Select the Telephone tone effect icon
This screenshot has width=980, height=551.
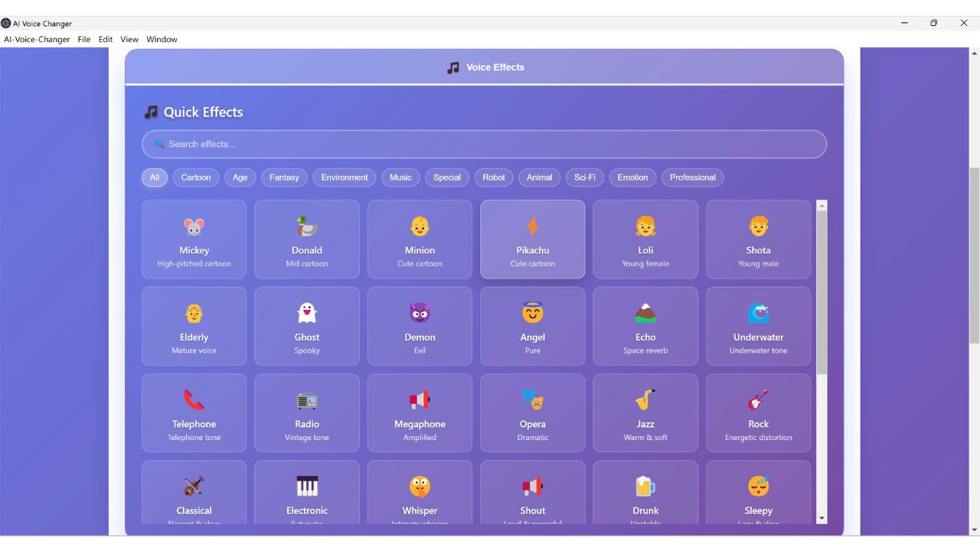tap(194, 399)
